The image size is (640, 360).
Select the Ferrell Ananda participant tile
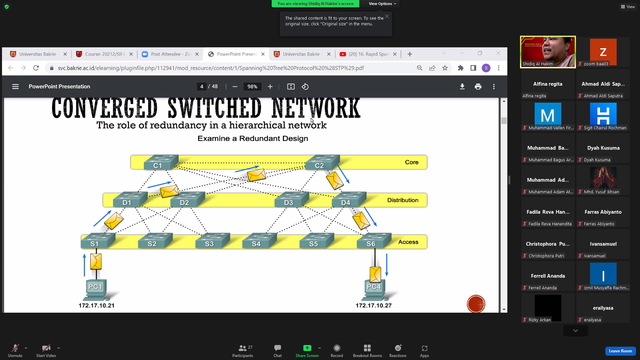click(x=548, y=276)
